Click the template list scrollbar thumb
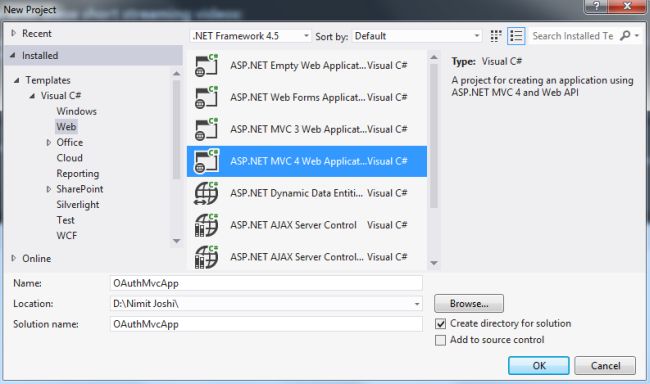 point(434,136)
